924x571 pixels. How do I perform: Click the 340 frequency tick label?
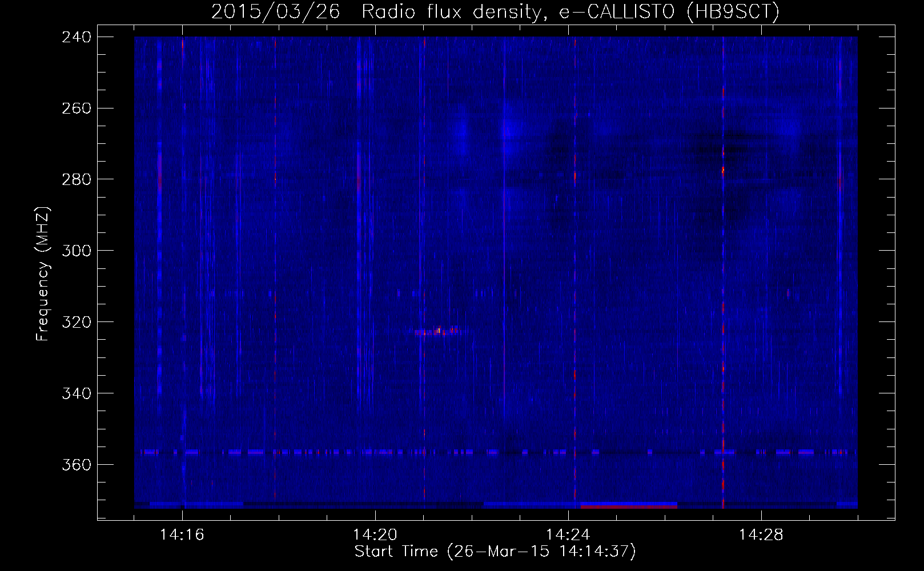click(77, 394)
